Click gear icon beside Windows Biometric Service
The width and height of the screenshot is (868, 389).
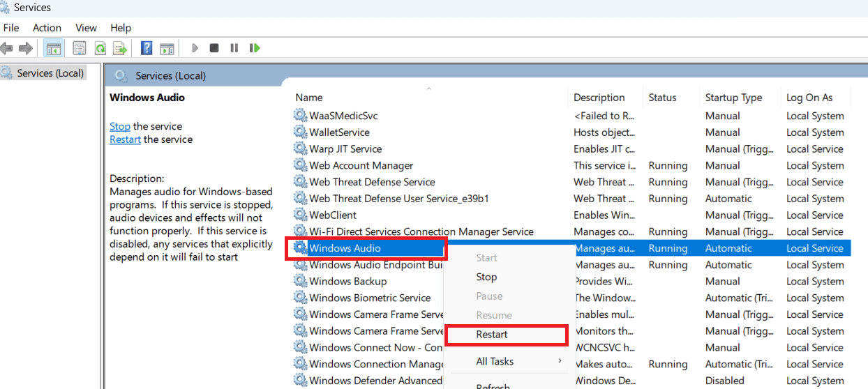[300, 298]
